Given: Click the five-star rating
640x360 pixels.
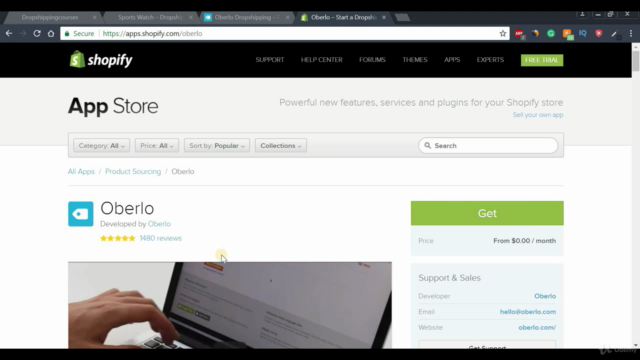Looking at the screenshot, I should click(118, 238).
